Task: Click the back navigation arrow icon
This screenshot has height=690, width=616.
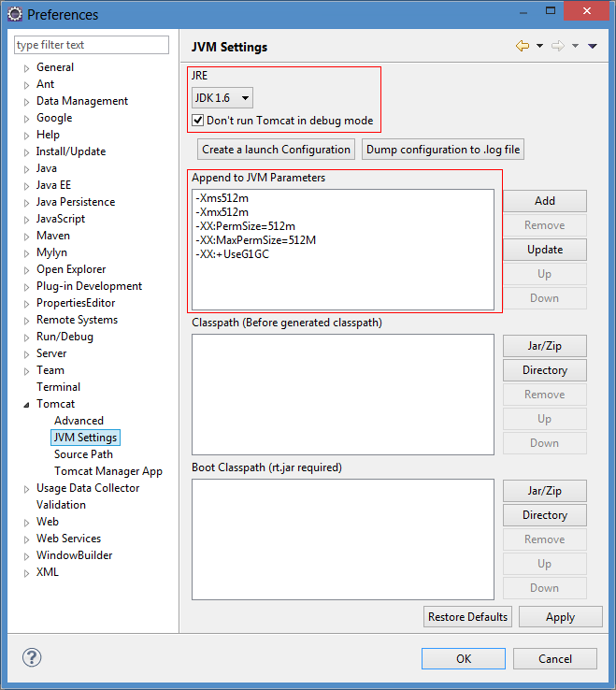Action: coord(523,46)
